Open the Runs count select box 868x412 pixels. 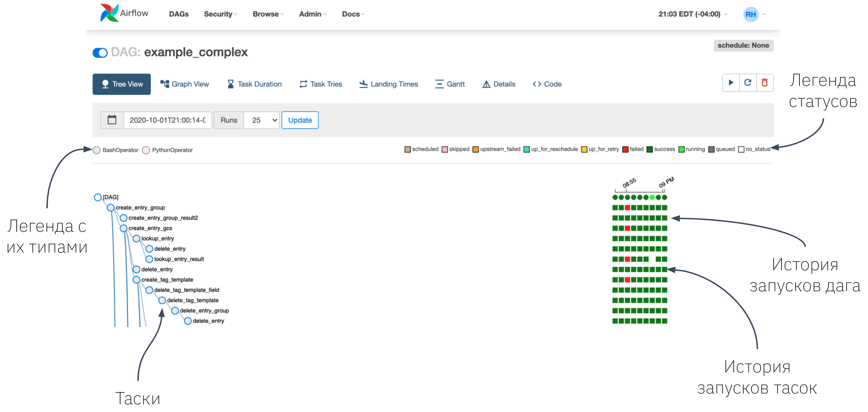tap(261, 120)
